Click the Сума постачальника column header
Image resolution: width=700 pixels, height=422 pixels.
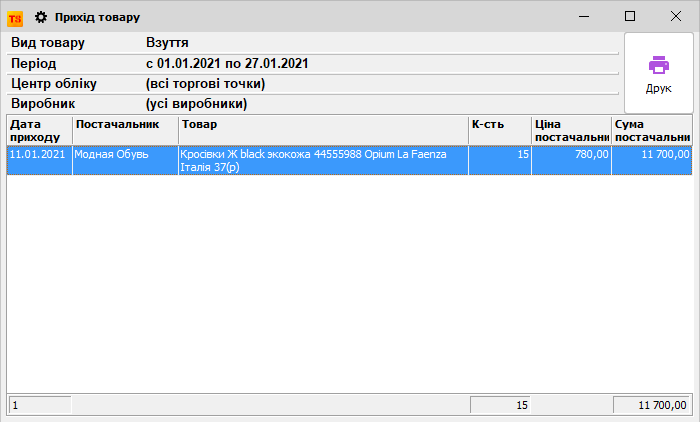click(x=651, y=130)
